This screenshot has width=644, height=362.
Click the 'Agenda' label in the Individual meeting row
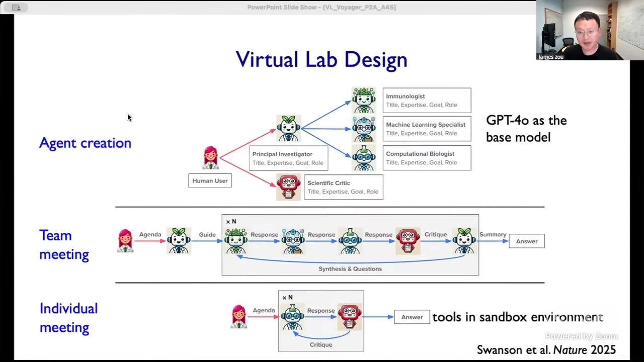tap(264, 310)
